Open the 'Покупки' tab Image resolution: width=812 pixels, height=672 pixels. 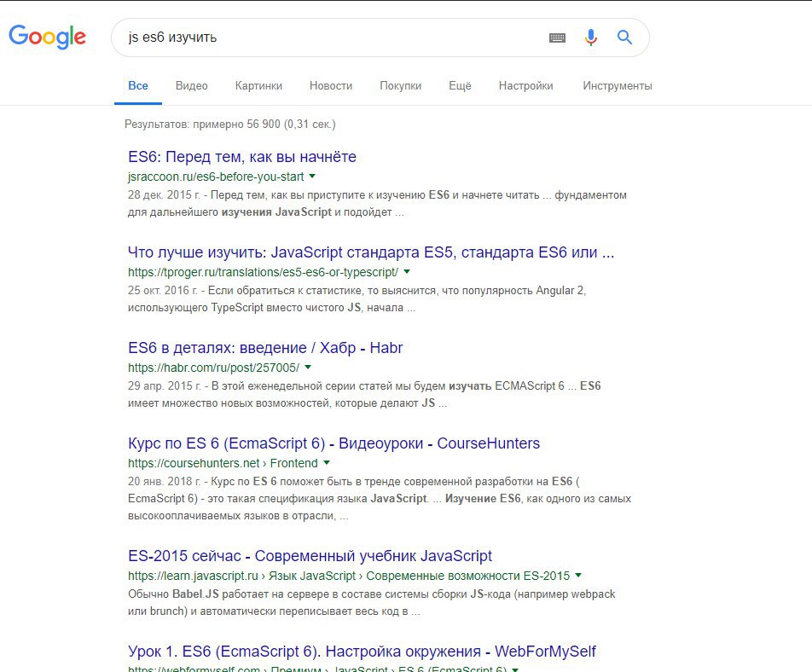pyautogui.click(x=400, y=86)
